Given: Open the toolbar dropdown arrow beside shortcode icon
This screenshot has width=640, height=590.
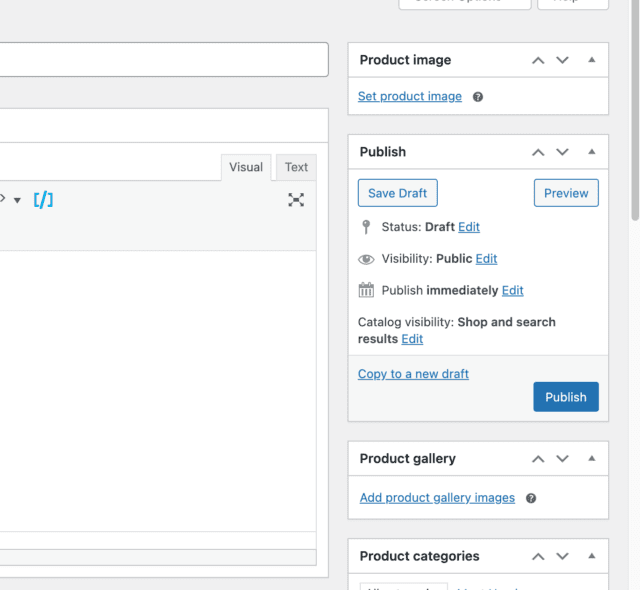Looking at the screenshot, I should pos(17,200).
